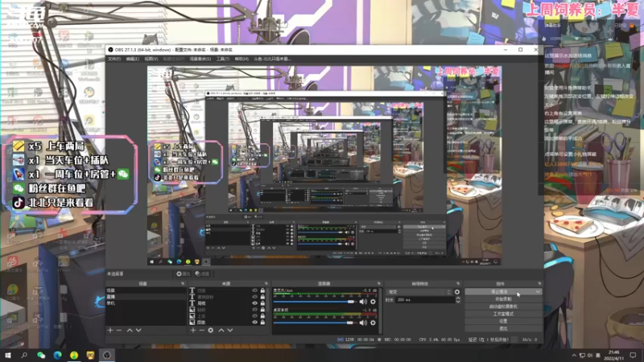Open transition properties gear next to 渐变

[x=457, y=292]
